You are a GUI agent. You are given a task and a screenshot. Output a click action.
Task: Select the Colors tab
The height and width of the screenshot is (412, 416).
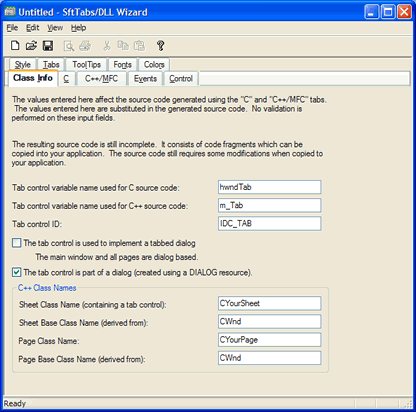click(x=154, y=64)
